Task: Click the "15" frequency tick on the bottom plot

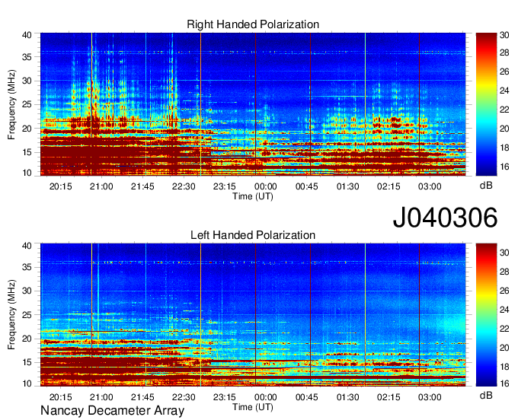Action: click(x=27, y=362)
